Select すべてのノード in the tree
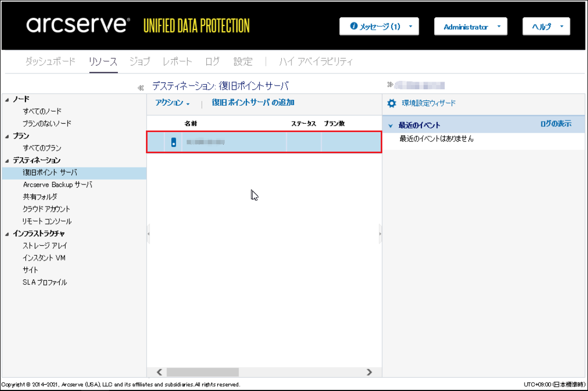The image size is (588, 391). coord(42,111)
